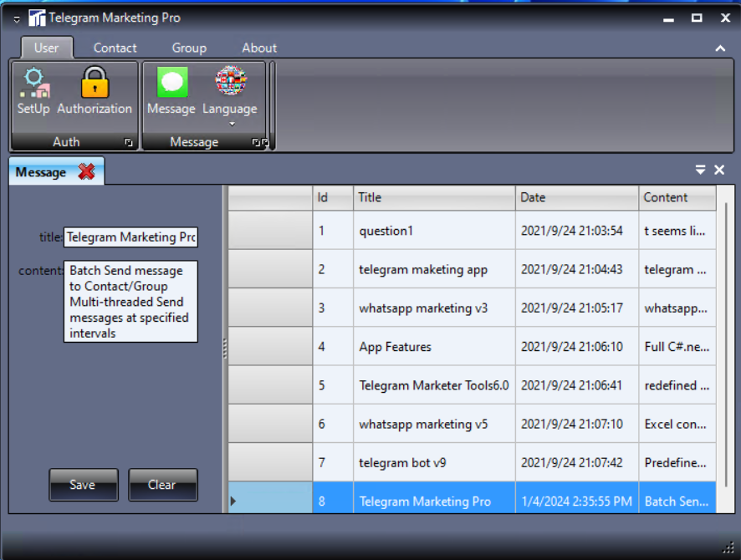This screenshot has width=741, height=560.
Task: Switch to the Contact ribbon tab
Action: coord(115,48)
